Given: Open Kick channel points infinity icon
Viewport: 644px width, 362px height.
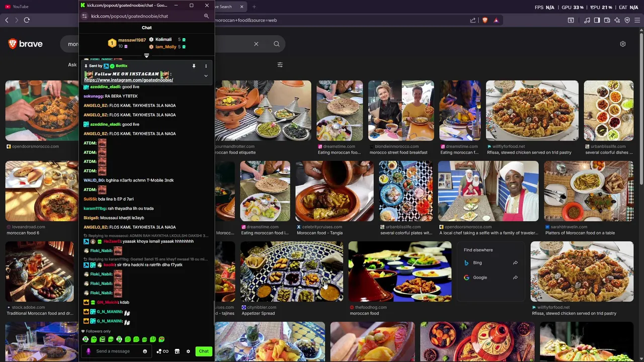Looking at the screenshot, I should (163, 351).
